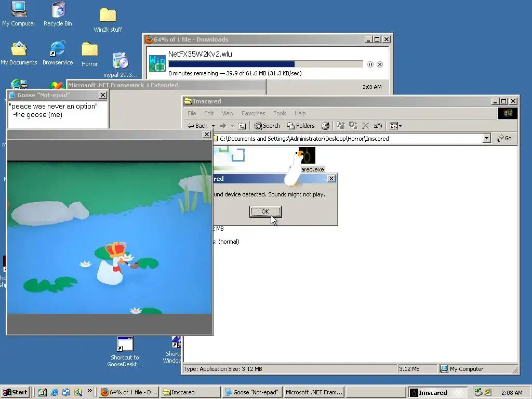Image resolution: width=532 pixels, height=399 pixels.
Task: Open the Recycle Bin icon
Action: [x=58, y=14]
